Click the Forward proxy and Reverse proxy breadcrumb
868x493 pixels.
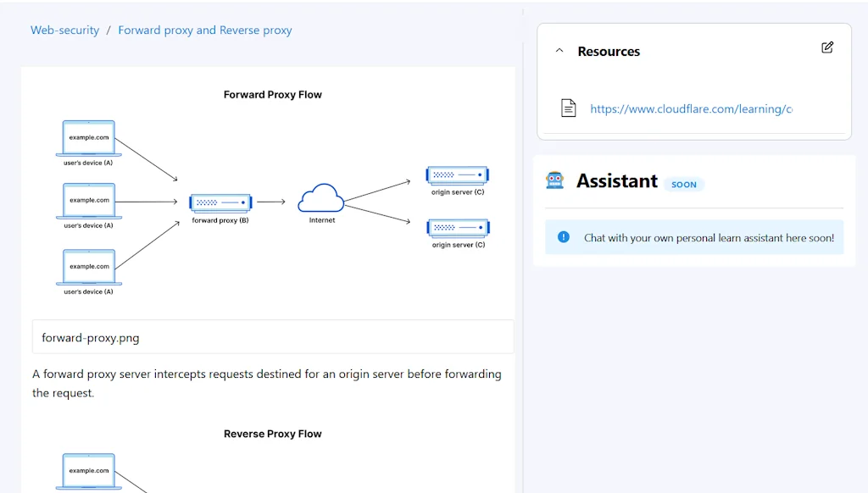tap(204, 30)
